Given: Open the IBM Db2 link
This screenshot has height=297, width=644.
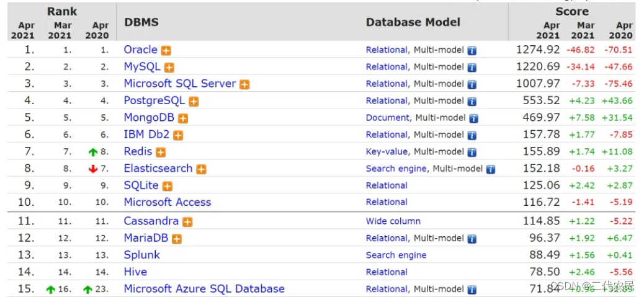Looking at the screenshot, I should click(146, 134).
